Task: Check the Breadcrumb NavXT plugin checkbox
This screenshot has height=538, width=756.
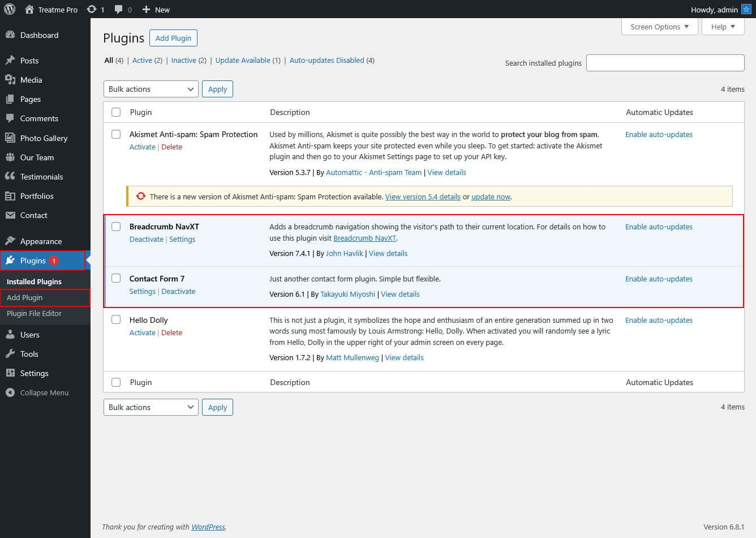Action: pyautogui.click(x=116, y=227)
